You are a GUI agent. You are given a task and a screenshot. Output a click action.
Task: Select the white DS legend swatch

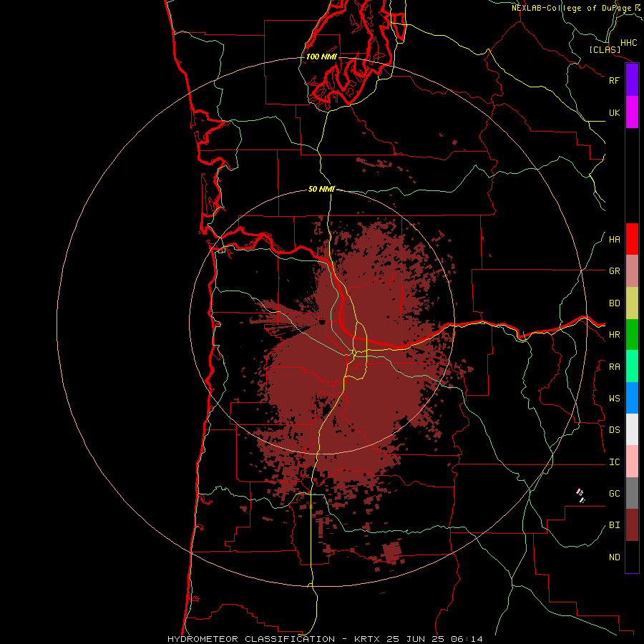tap(632, 429)
